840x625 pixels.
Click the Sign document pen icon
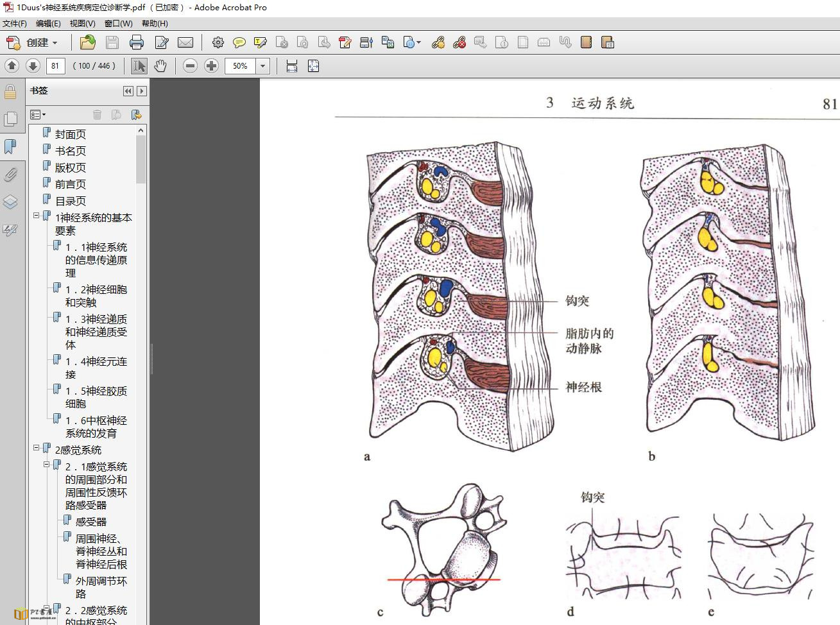click(x=345, y=42)
